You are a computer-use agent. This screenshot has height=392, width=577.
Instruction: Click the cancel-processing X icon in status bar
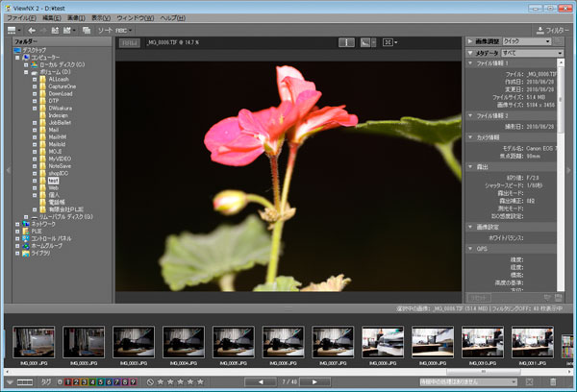pyautogui.click(x=529, y=382)
